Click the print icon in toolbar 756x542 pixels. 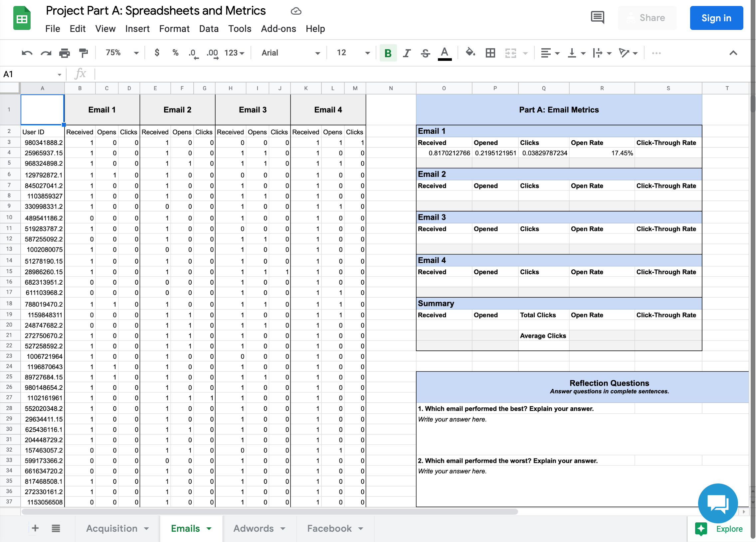64,53
